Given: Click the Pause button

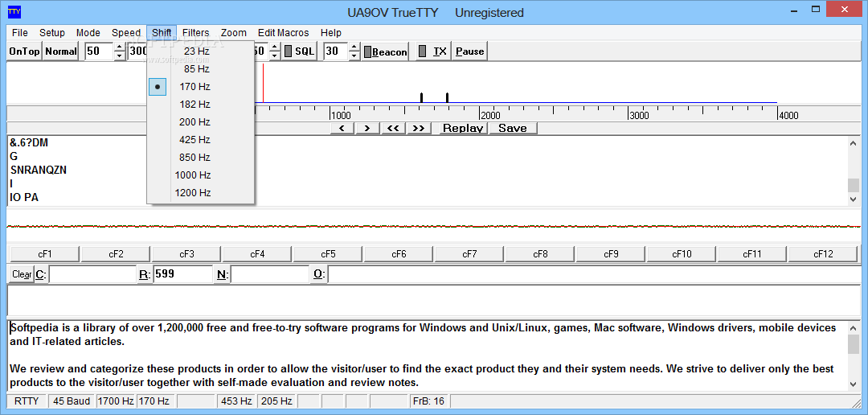Looking at the screenshot, I should [x=470, y=51].
